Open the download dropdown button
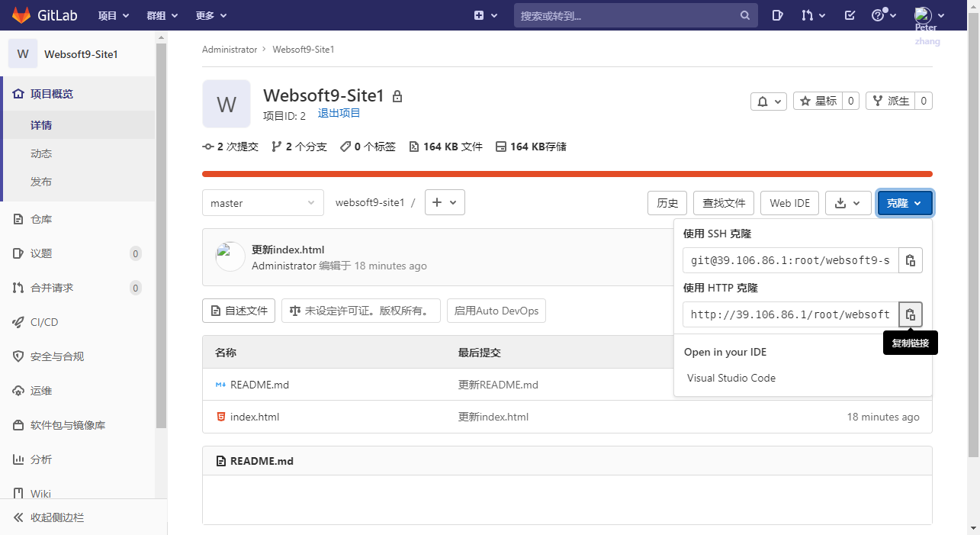This screenshot has width=980, height=535. tap(847, 203)
